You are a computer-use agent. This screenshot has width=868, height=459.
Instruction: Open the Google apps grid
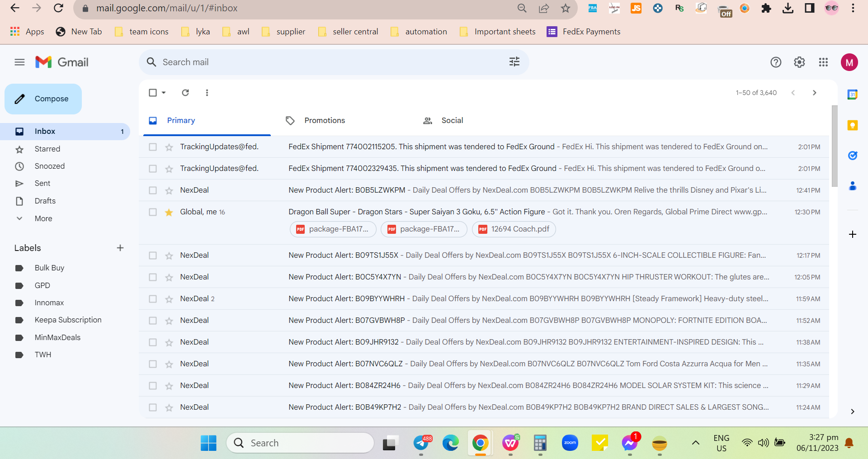pyautogui.click(x=823, y=62)
